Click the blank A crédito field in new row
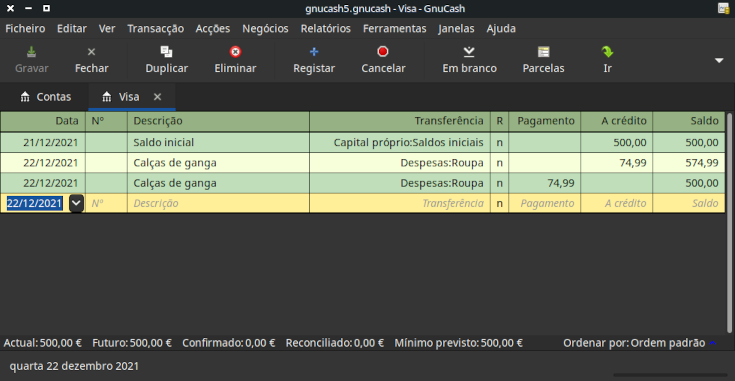Image resolution: width=735 pixels, height=381 pixels. [616, 203]
